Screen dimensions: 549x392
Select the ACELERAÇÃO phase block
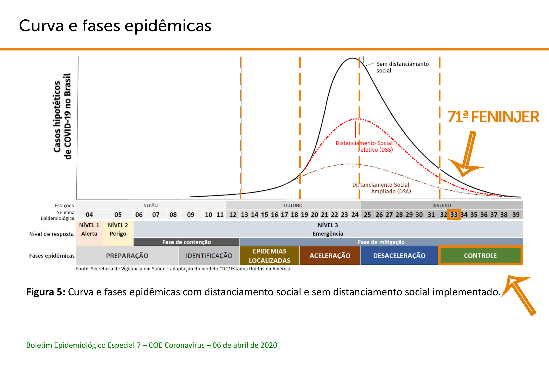[330, 256]
